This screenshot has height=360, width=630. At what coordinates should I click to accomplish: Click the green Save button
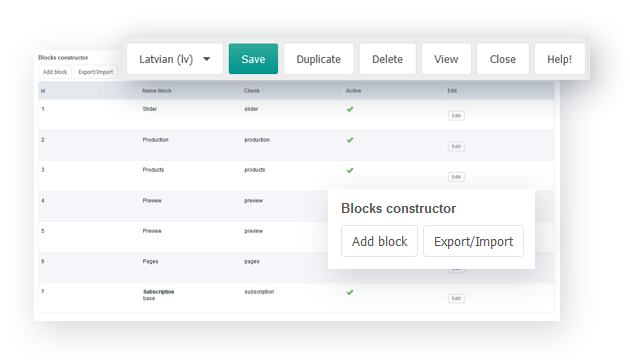(x=253, y=59)
